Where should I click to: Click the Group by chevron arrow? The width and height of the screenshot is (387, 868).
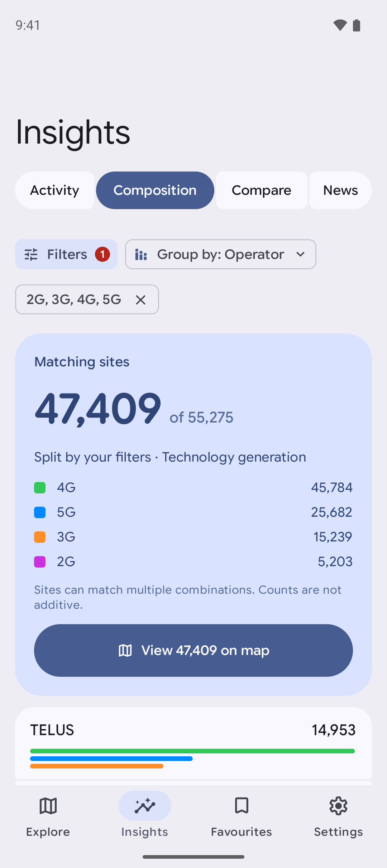click(301, 254)
